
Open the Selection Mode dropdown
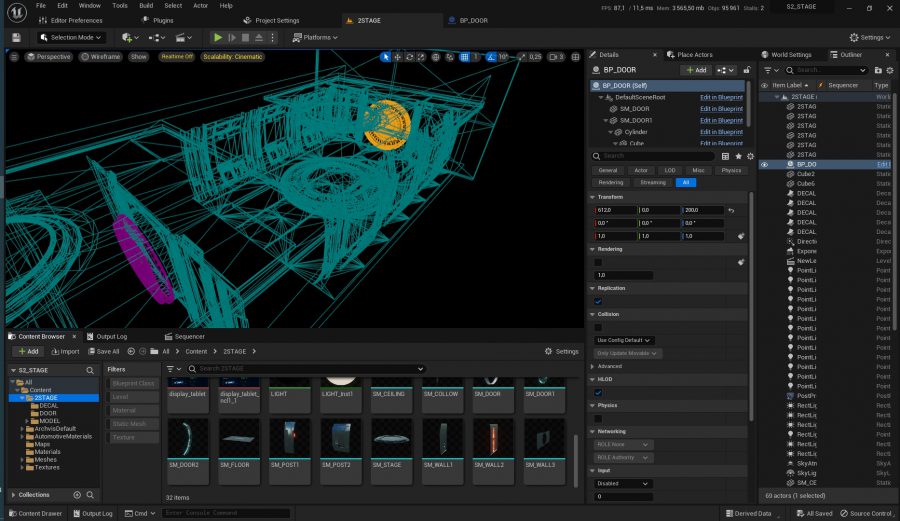pyautogui.click(x=71, y=37)
